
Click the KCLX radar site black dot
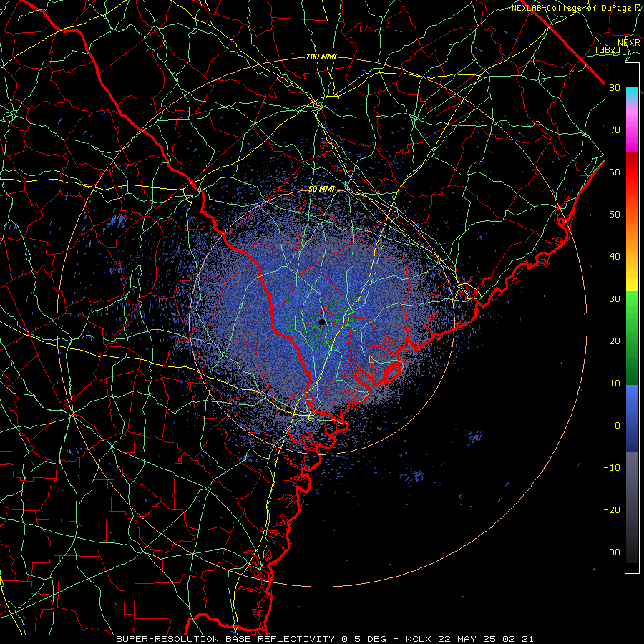(322, 322)
